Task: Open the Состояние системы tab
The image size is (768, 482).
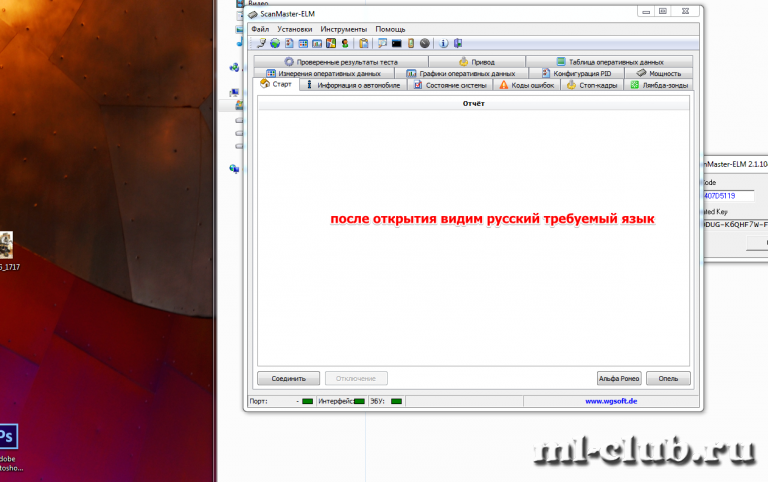Action: pos(450,85)
